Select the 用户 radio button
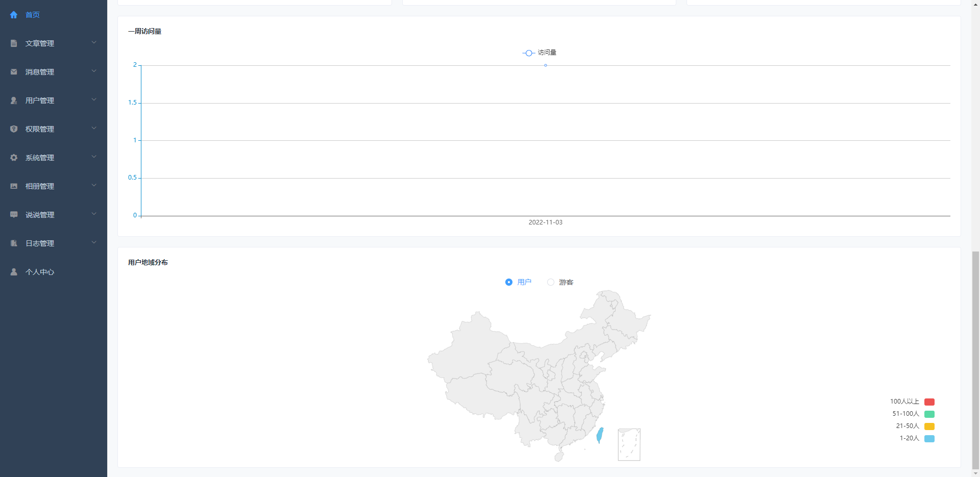This screenshot has height=477, width=980. (x=509, y=282)
